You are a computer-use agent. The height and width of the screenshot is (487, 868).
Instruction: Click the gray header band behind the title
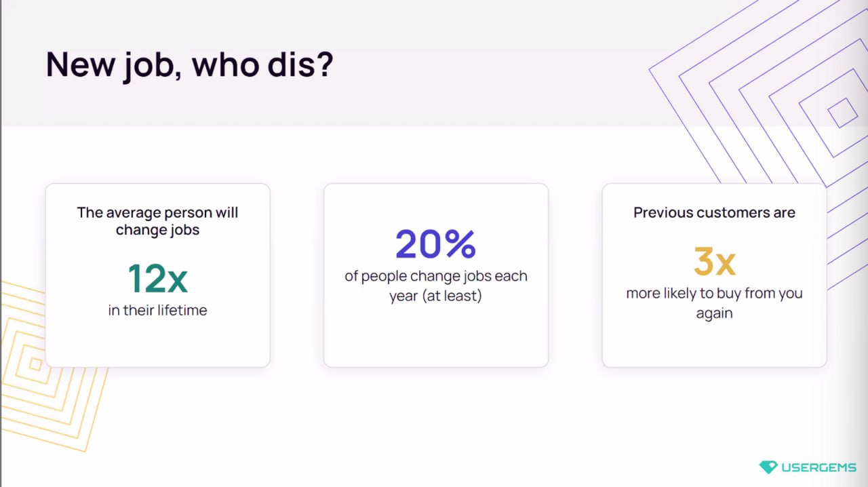434,62
